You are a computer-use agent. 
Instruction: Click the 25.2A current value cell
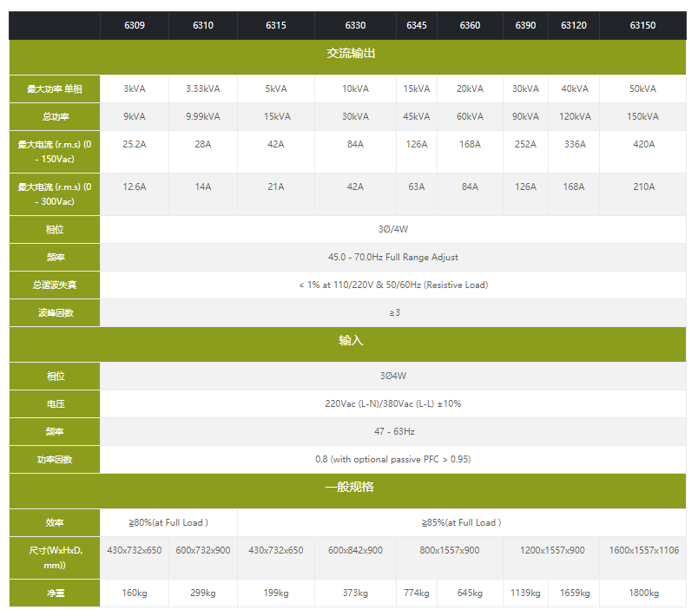point(134,144)
